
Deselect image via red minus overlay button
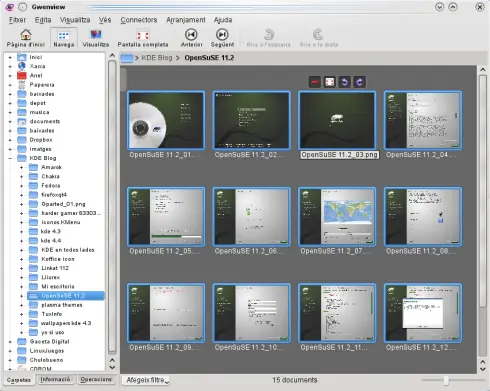pyautogui.click(x=315, y=82)
